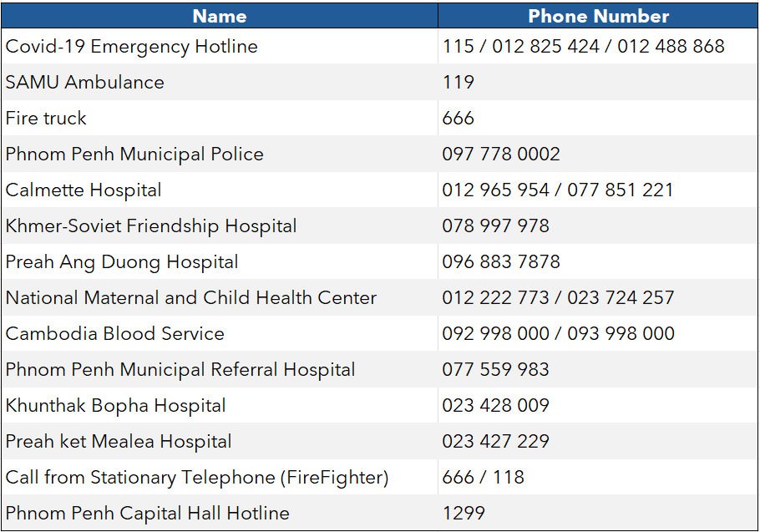Select the Covid-19 Emergency Hotline cell
Image resolution: width=760 pixels, height=532 pixels.
point(132,47)
